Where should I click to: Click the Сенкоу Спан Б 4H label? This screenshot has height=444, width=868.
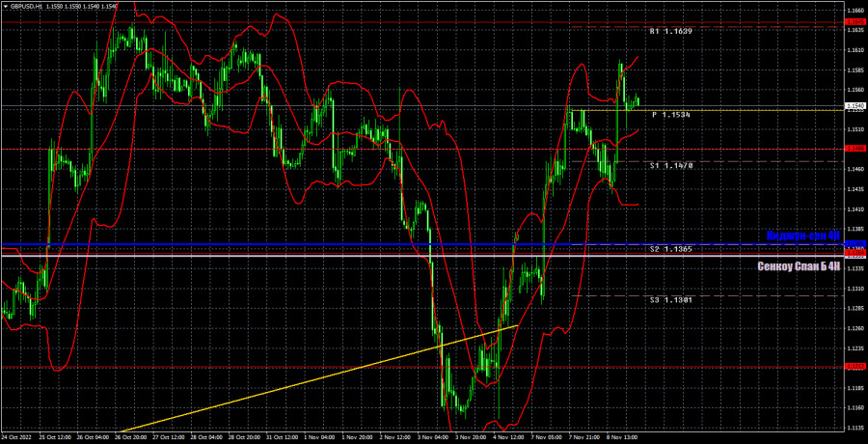point(799,267)
